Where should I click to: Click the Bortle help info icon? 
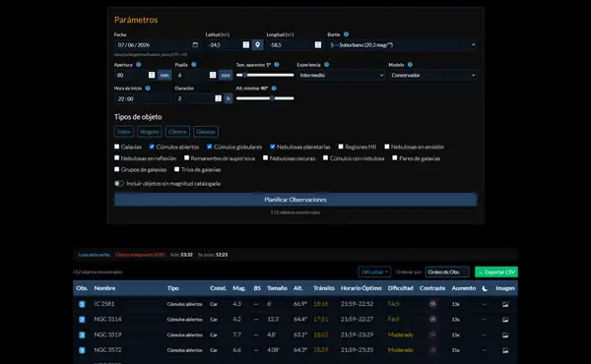point(346,34)
